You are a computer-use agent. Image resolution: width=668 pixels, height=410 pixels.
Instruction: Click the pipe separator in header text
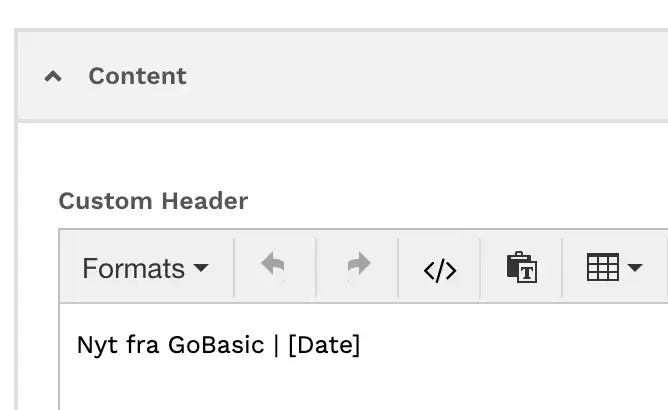(x=276, y=345)
